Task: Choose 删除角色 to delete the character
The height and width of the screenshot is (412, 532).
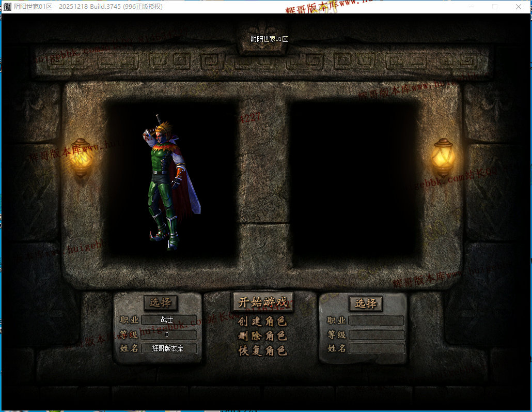Action: (262, 336)
